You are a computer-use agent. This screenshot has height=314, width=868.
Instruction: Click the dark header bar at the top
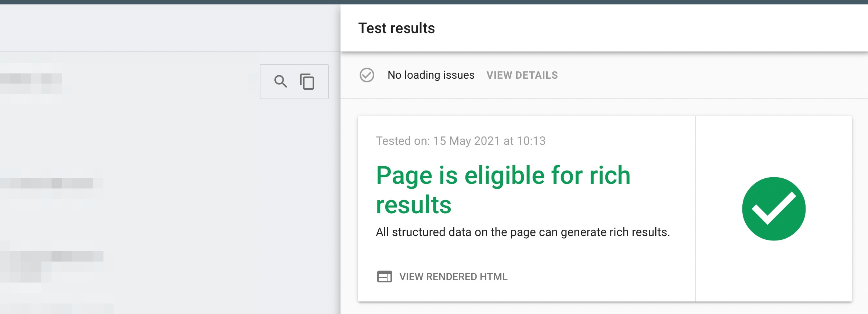point(433,2)
